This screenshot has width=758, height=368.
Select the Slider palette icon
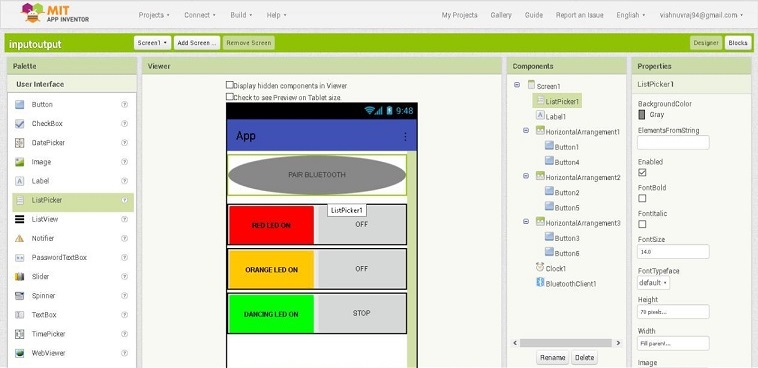pyautogui.click(x=19, y=277)
